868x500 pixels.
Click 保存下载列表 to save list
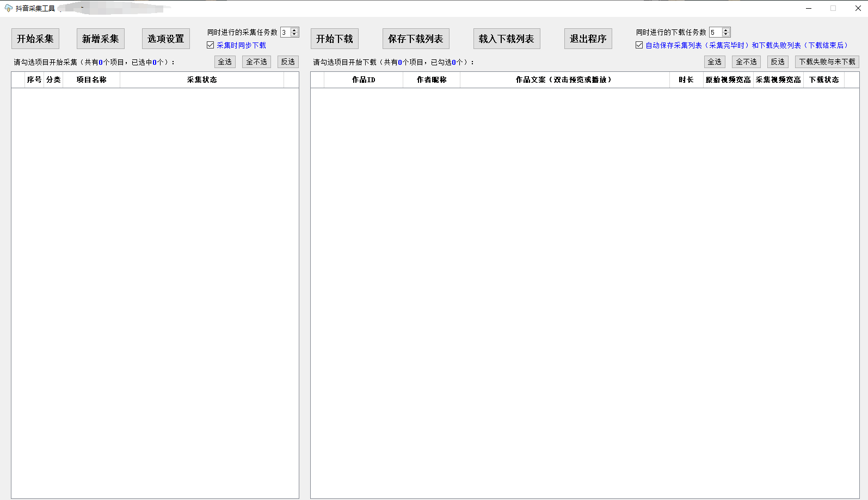[416, 39]
